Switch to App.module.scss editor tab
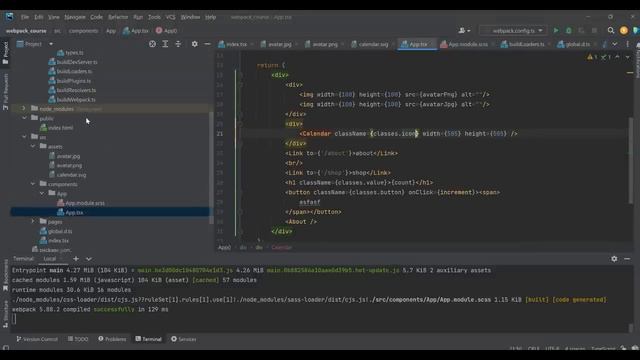640x360 pixels. point(467,44)
